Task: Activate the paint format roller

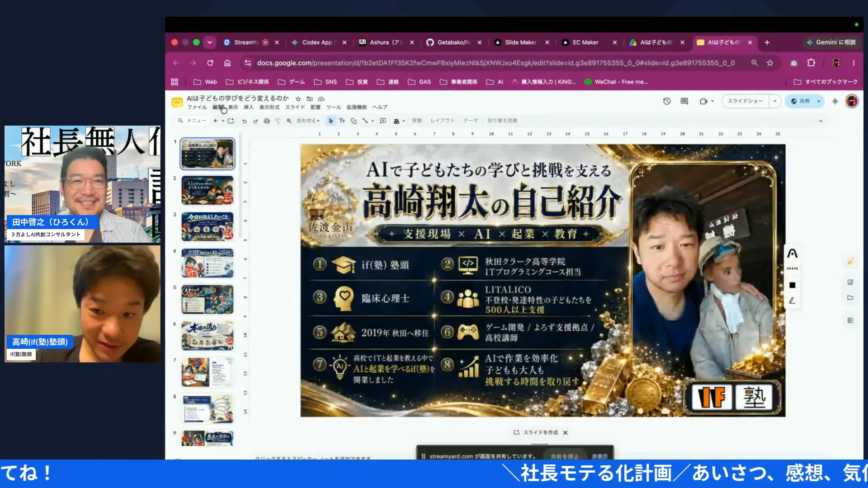Action: pyautogui.click(x=278, y=121)
